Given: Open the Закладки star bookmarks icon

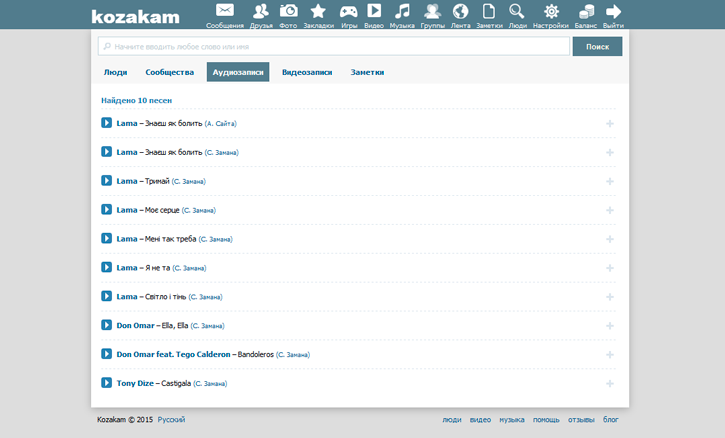Looking at the screenshot, I should [x=318, y=12].
